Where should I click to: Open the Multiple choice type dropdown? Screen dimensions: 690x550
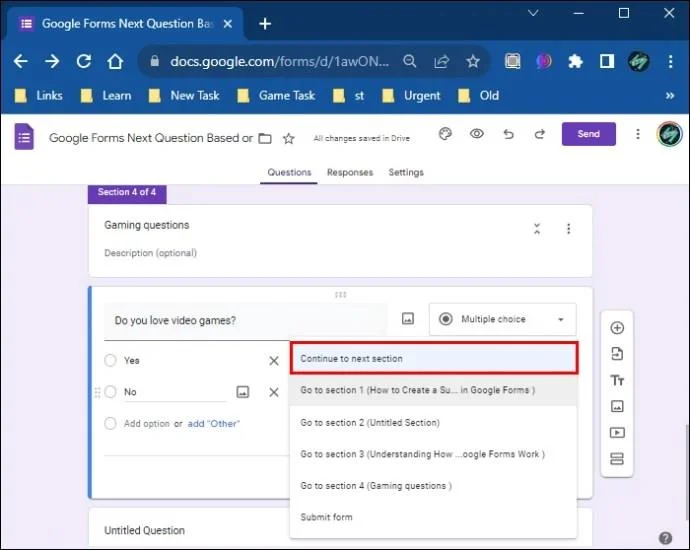tap(503, 319)
